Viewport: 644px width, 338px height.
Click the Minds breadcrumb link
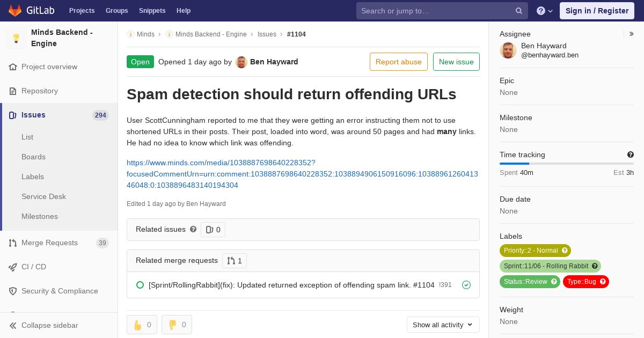coord(145,34)
